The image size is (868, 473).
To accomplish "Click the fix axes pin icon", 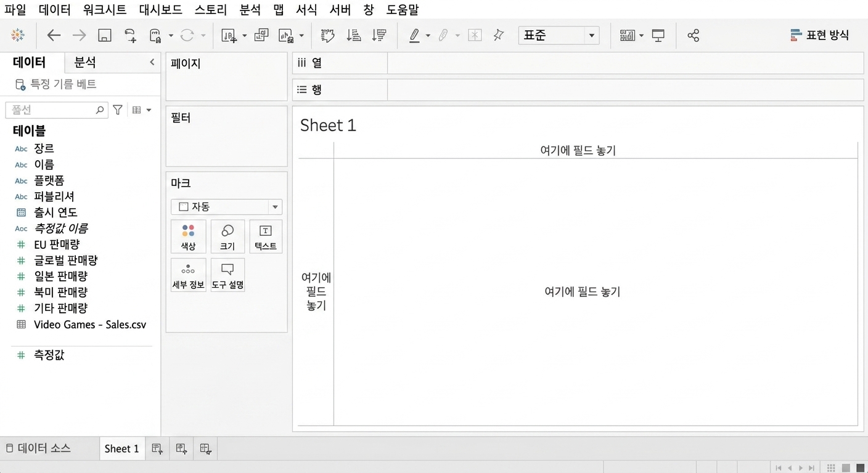I will [499, 35].
